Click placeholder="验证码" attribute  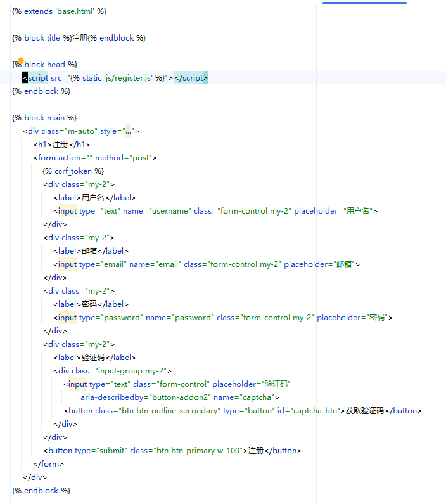[x=252, y=384]
